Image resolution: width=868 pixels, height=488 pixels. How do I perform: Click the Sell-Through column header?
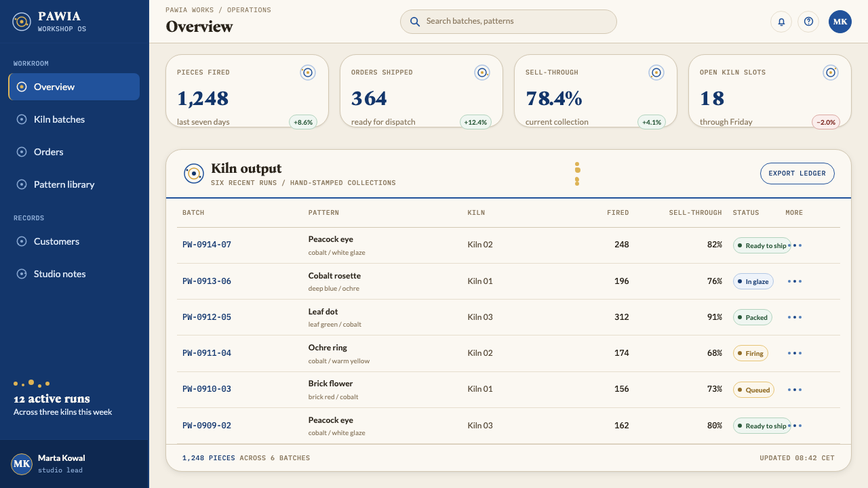pyautogui.click(x=695, y=213)
